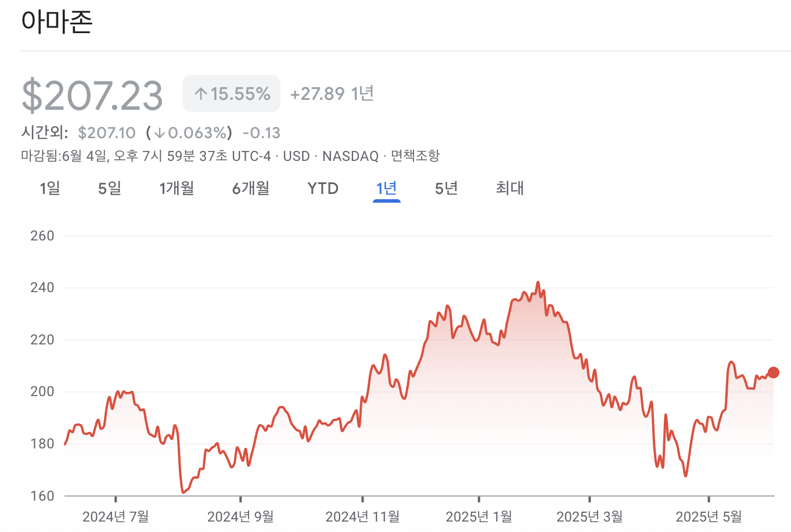Switch to the 1일 time range tab
Viewport: 791px width, 532px height.
tap(49, 188)
